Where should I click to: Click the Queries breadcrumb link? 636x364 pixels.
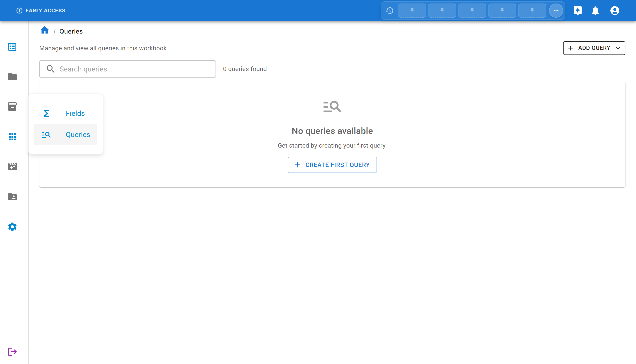[x=71, y=31]
